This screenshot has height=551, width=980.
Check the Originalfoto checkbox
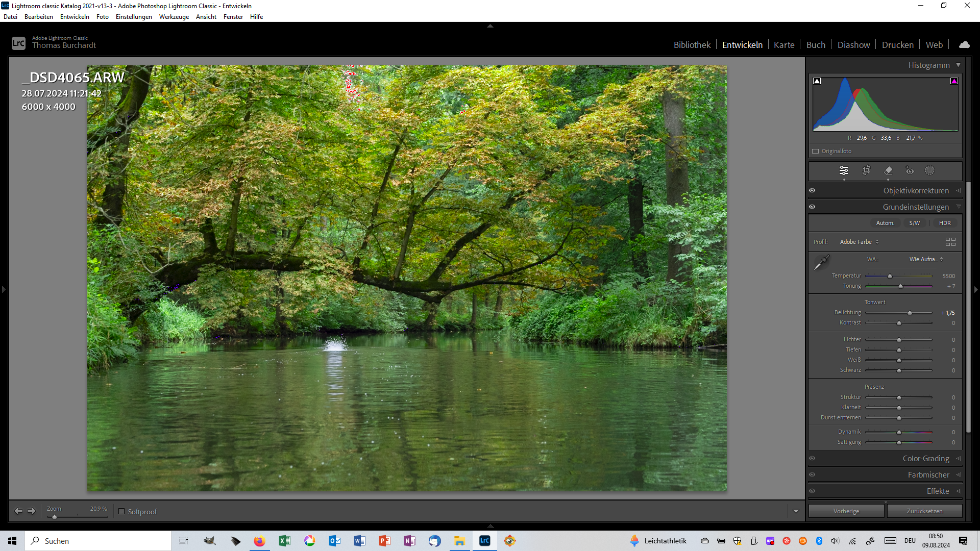[x=816, y=151]
